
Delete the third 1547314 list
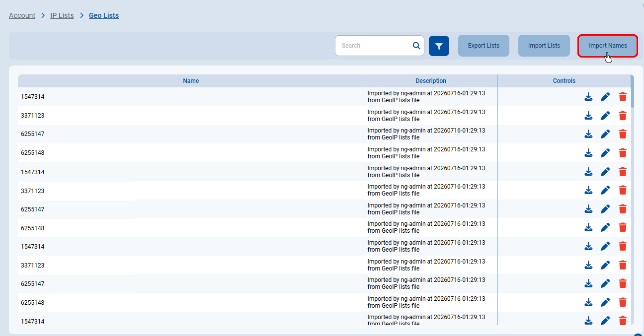(x=623, y=246)
